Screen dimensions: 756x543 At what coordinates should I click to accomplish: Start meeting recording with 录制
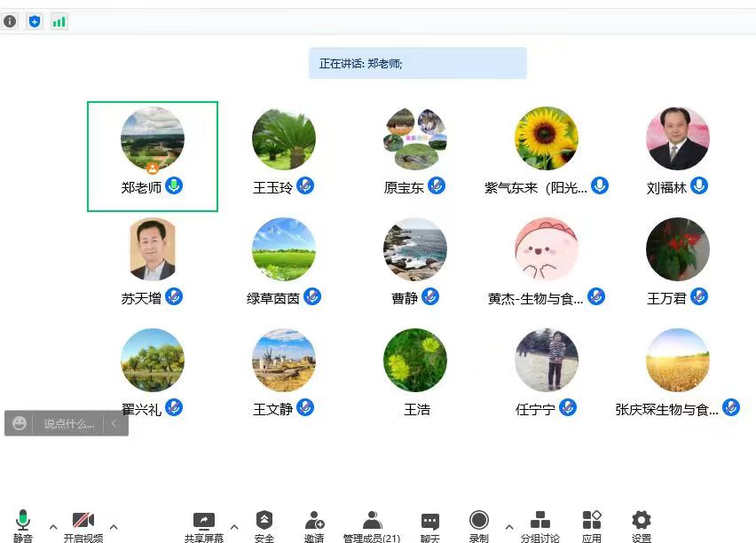pyautogui.click(x=479, y=523)
